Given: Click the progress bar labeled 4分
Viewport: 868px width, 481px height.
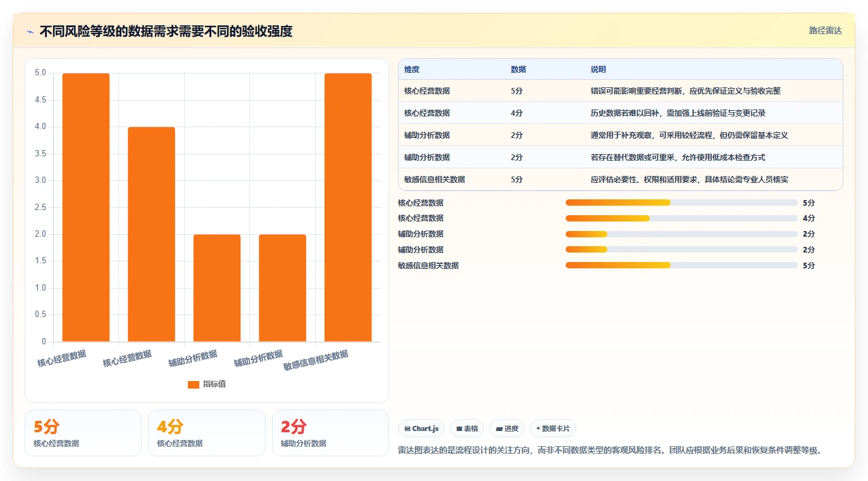Looking at the screenshot, I should click(681, 218).
